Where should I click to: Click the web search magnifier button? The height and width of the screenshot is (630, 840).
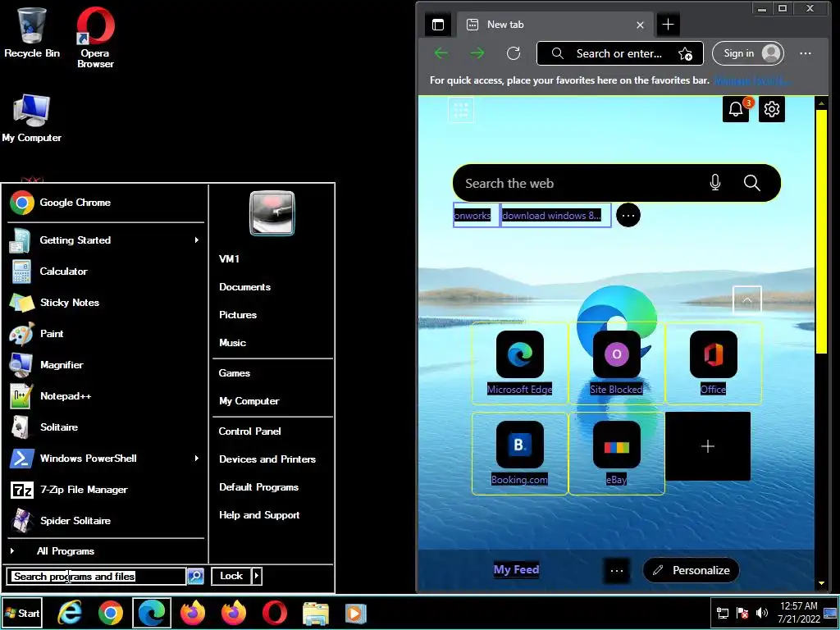752,183
